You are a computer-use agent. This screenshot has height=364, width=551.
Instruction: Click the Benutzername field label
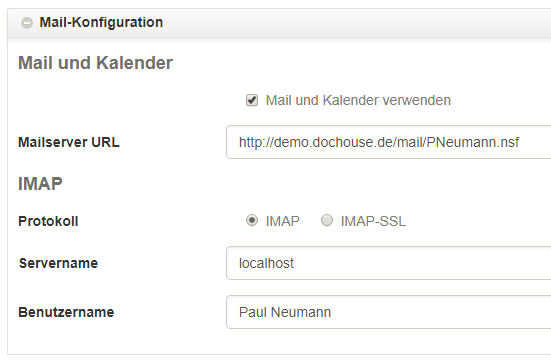point(66,312)
